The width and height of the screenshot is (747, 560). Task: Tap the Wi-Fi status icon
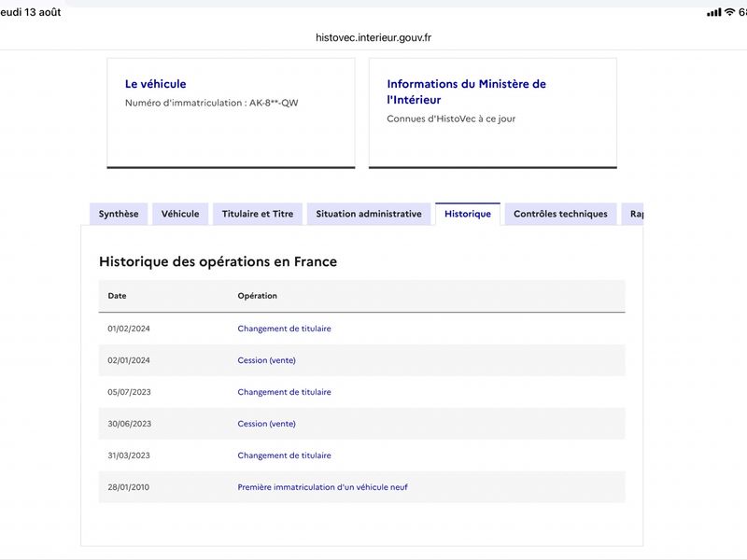coord(729,12)
